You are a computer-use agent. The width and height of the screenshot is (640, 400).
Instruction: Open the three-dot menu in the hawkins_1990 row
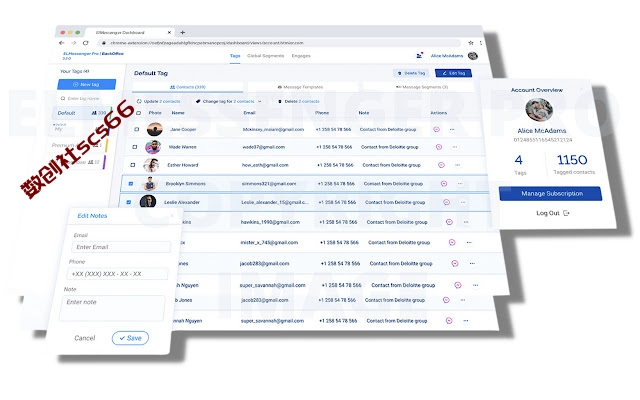click(x=466, y=222)
